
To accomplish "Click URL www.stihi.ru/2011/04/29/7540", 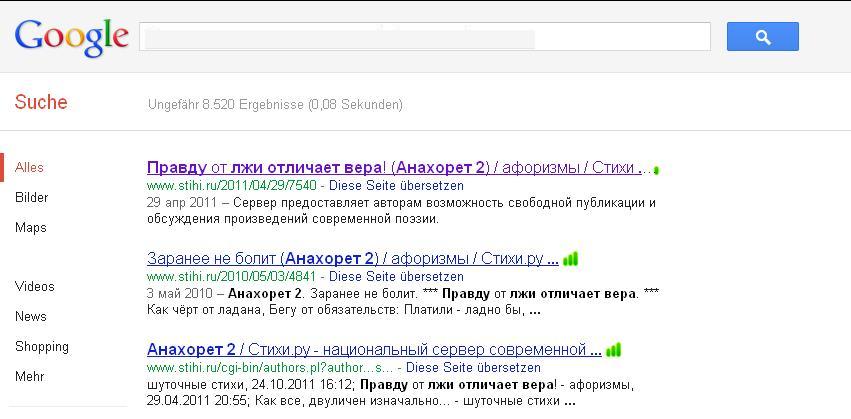I will click(x=232, y=186).
